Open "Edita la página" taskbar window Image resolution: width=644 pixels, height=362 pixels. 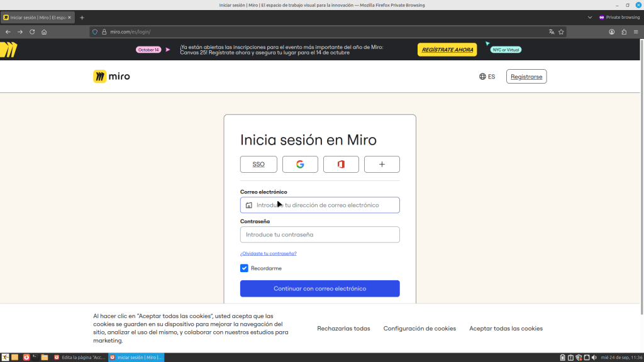coord(80,357)
